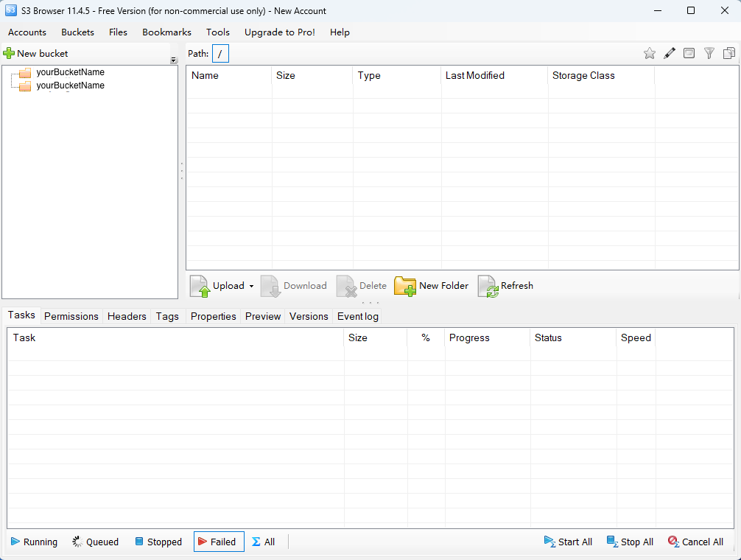Show the Properties tab
The width and height of the screenshot is (741, 560).
click(x=213, y=316)
